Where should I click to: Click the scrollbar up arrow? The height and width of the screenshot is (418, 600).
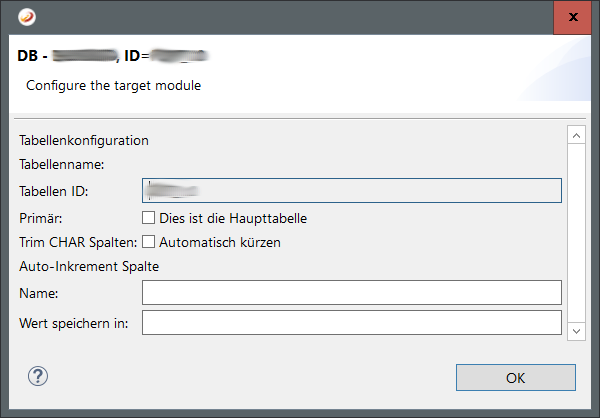point(575,134)
